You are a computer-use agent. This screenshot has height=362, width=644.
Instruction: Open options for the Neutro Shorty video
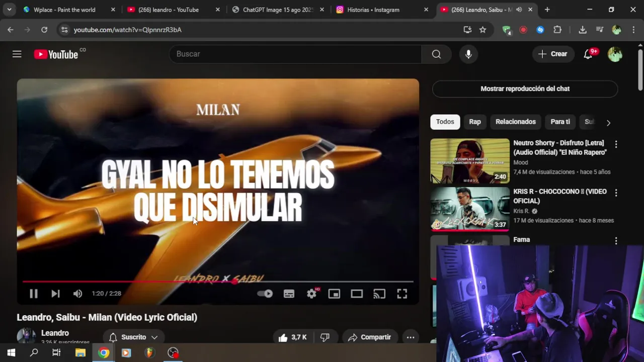pyautogui.click(x=616, y=144)
